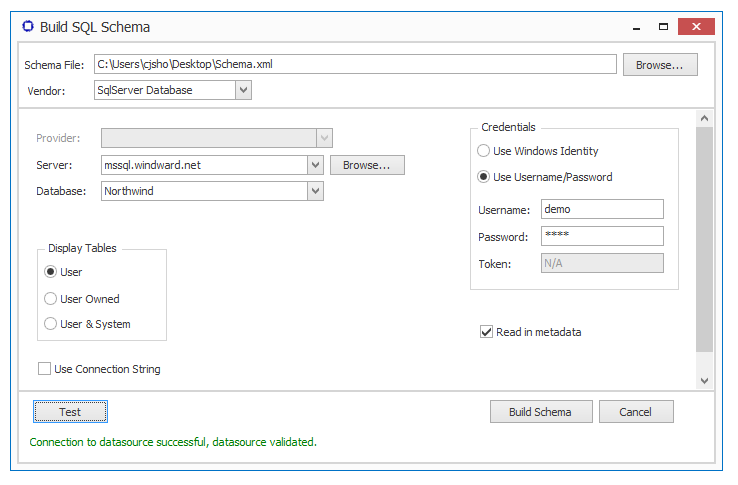
Task: Select the User display tables radio button
Action: click(x=50, y=272)
